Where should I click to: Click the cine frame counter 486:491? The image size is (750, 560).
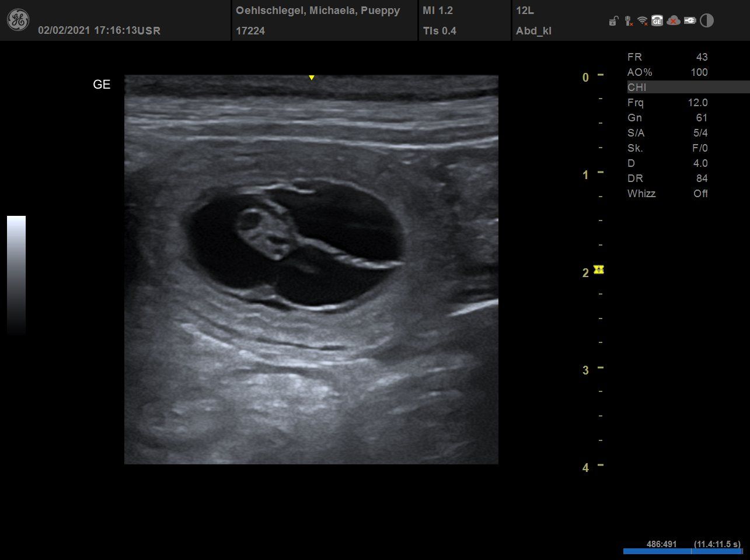tap(662, 544)
